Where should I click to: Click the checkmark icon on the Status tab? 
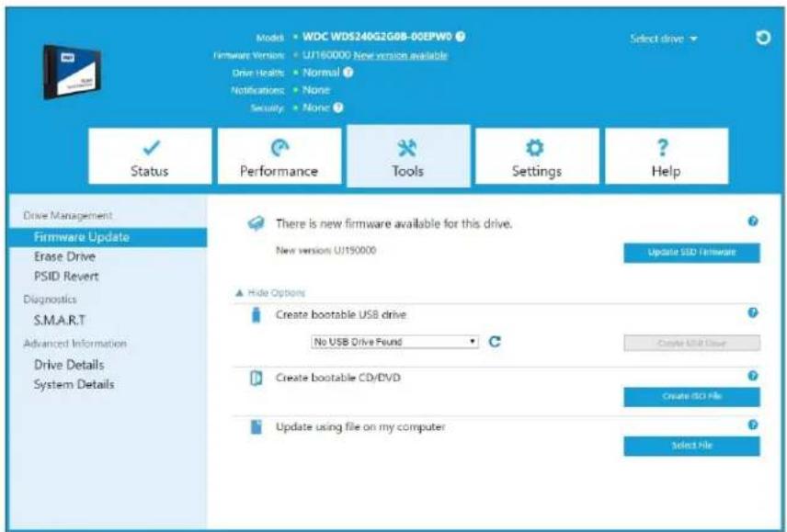coord(151,147)
